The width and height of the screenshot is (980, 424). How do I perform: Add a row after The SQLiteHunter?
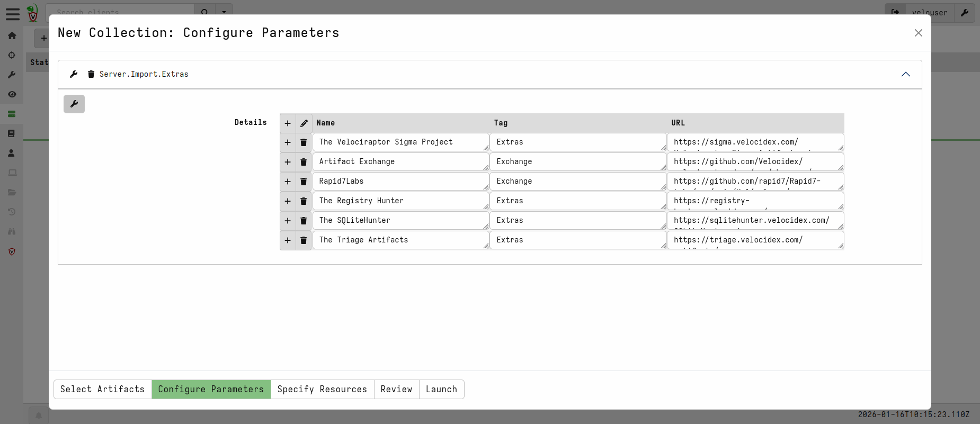coord(288,221)
